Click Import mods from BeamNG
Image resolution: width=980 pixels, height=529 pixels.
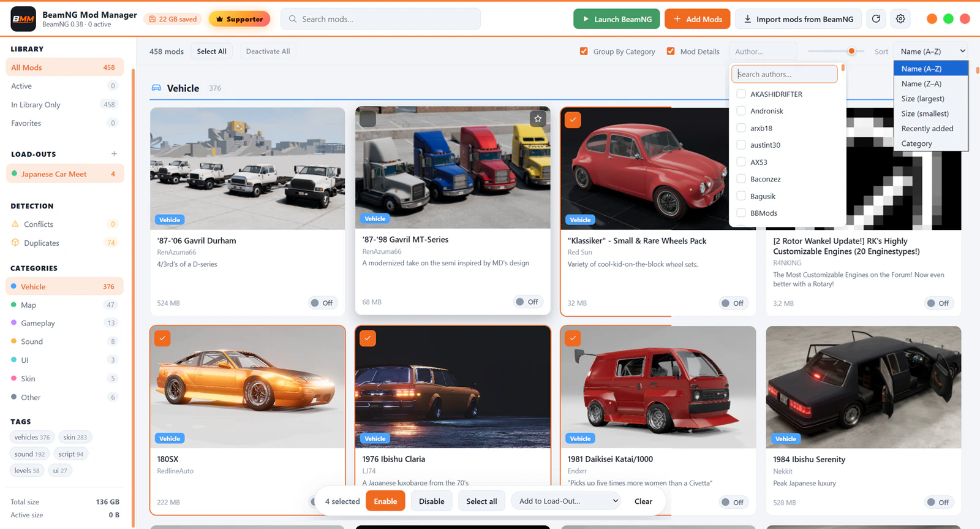tap(799, 19)
